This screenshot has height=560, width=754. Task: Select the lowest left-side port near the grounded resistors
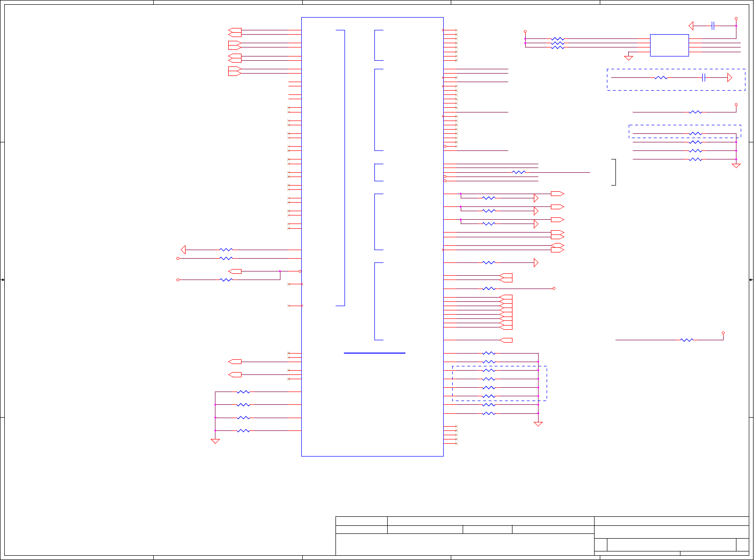[x=234, y=375]
